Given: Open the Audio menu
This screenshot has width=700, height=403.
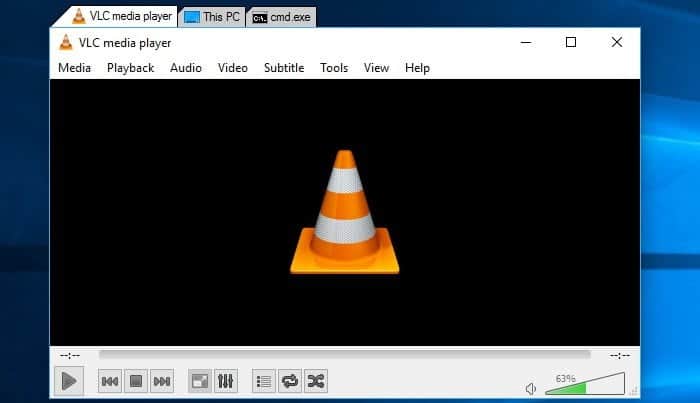Looking at the screenshot, I should (186, 68).
